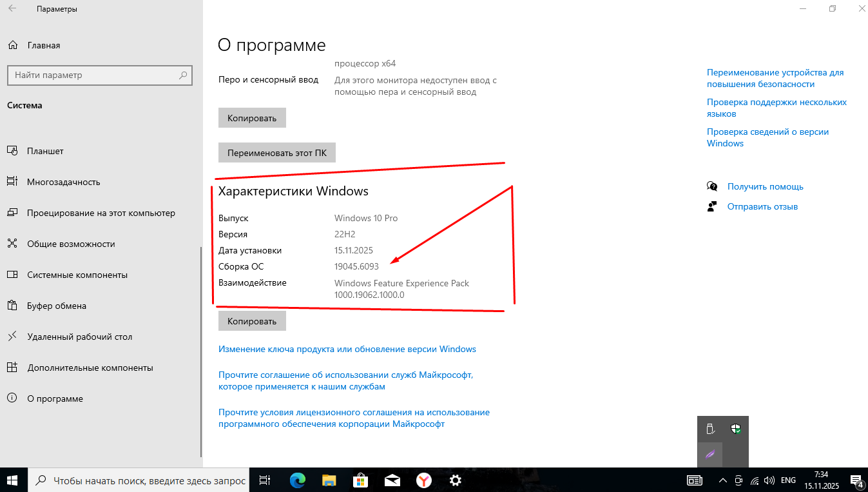Click the О программе info icon
868x492 pixels.
(x=12, y=399)
